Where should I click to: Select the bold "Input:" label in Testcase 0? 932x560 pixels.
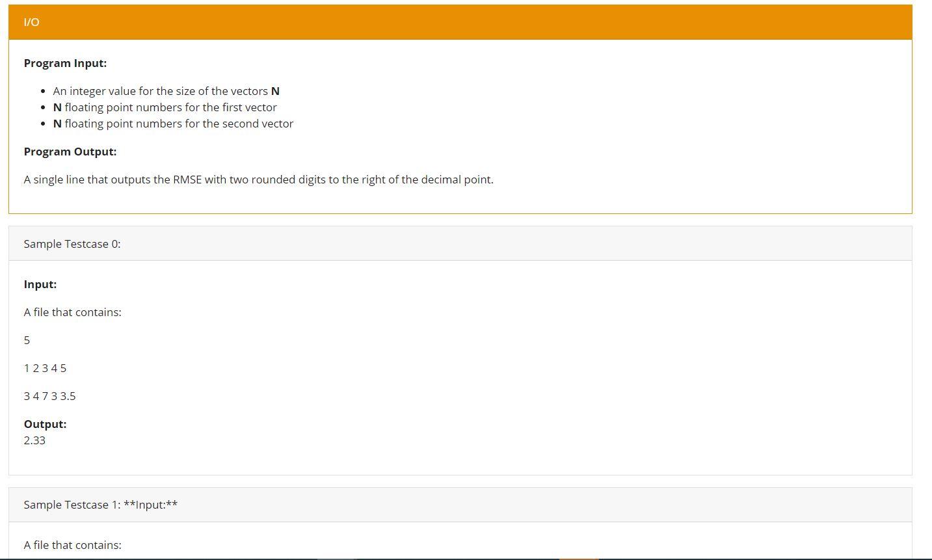tap(40, 284)
